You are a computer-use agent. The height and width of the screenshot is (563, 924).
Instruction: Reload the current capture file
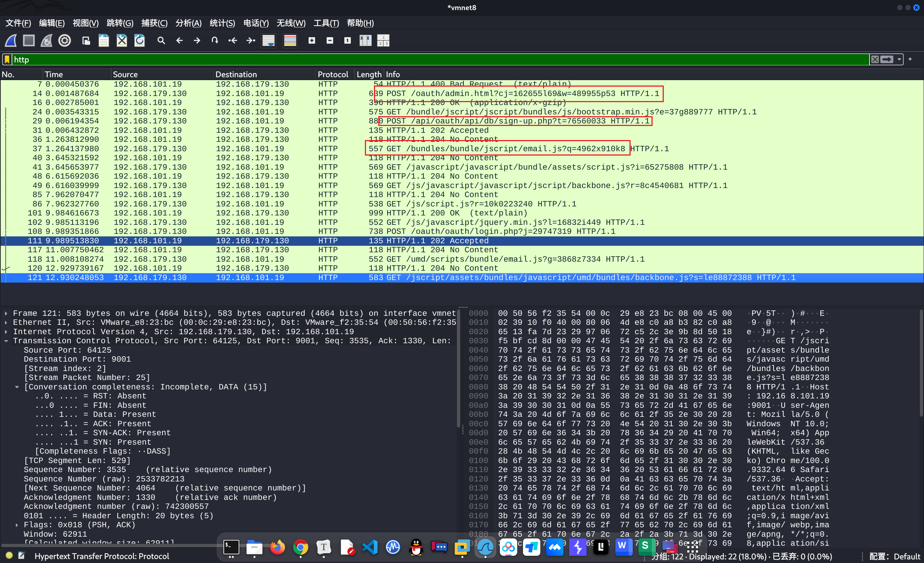click(139, 40)
